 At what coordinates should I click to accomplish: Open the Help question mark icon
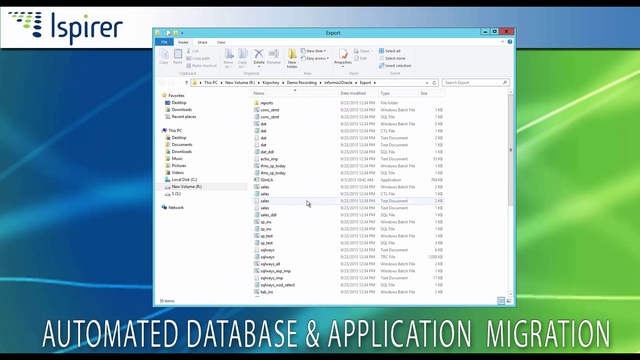[x=510, y=42]
